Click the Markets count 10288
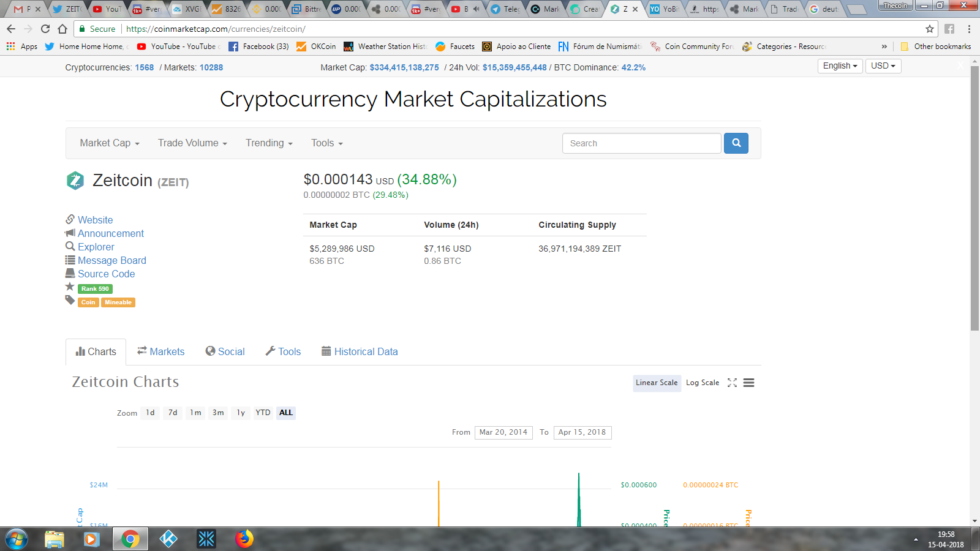 coord(211,68)
